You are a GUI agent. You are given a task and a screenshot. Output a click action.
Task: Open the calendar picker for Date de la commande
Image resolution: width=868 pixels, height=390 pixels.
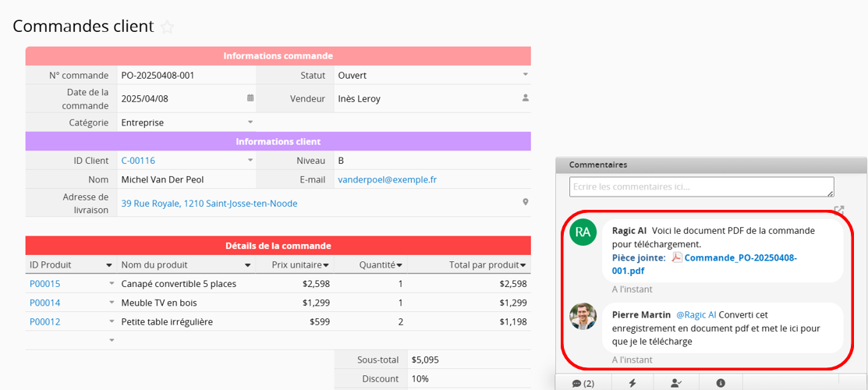click(x=250, y=98)
